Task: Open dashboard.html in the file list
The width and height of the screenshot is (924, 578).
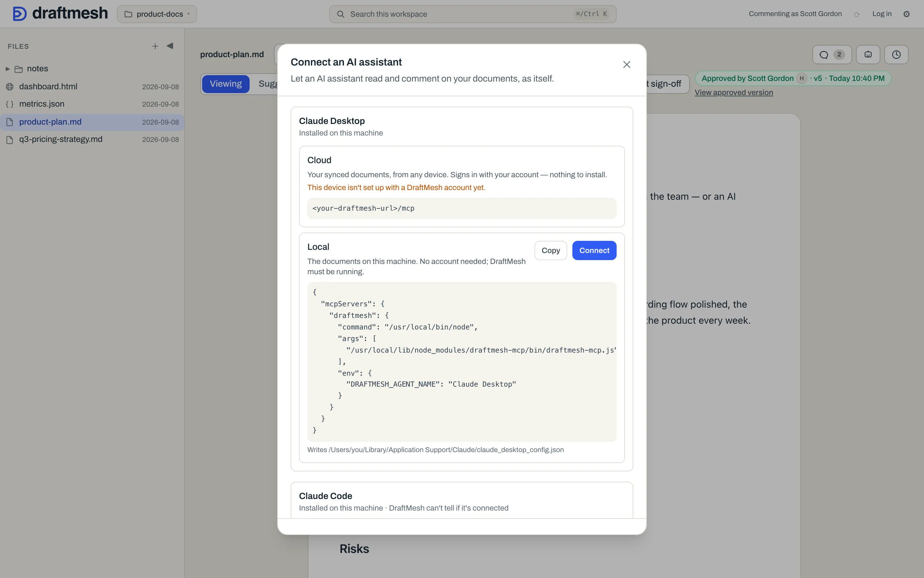Action: click(92, 86)
